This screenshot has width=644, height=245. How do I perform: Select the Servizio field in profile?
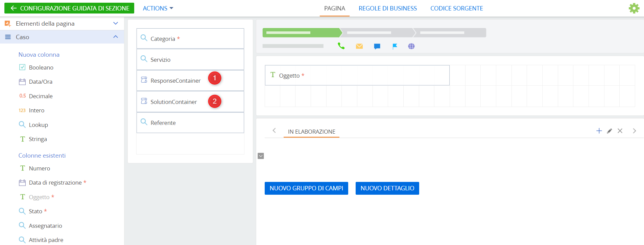[190, 59]
